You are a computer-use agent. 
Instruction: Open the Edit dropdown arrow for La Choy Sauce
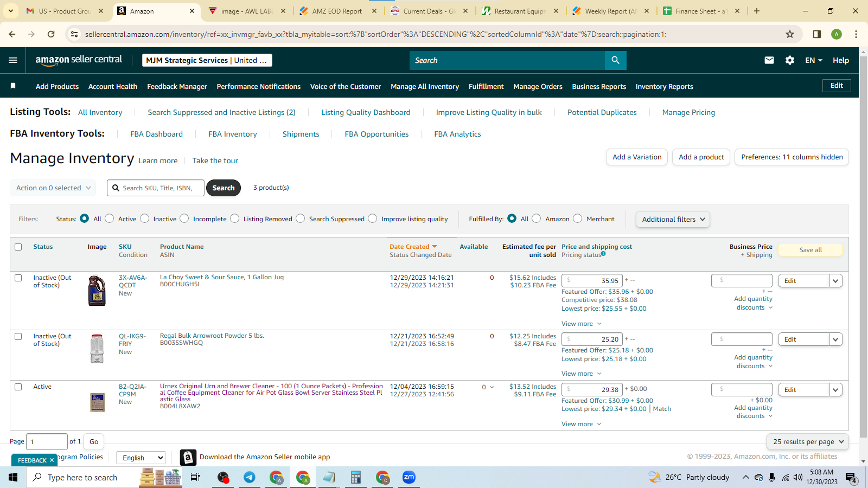coord(836,281)
